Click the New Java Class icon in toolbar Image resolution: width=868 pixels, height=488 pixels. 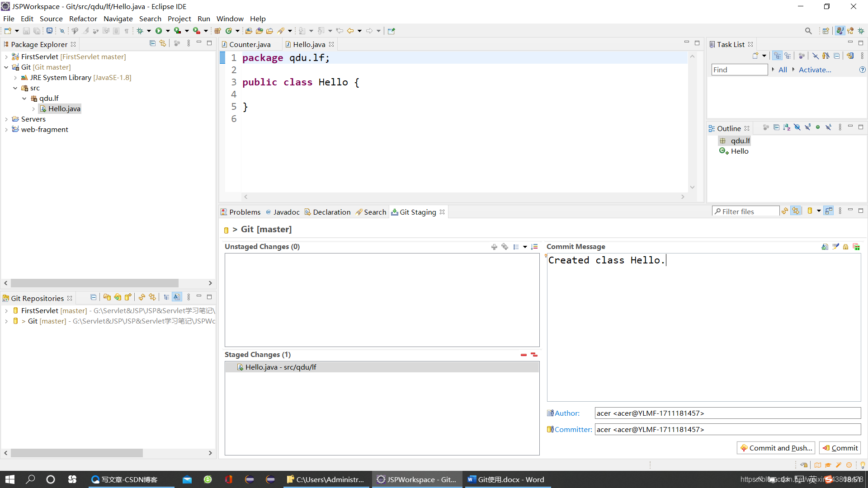coord(229,31)
